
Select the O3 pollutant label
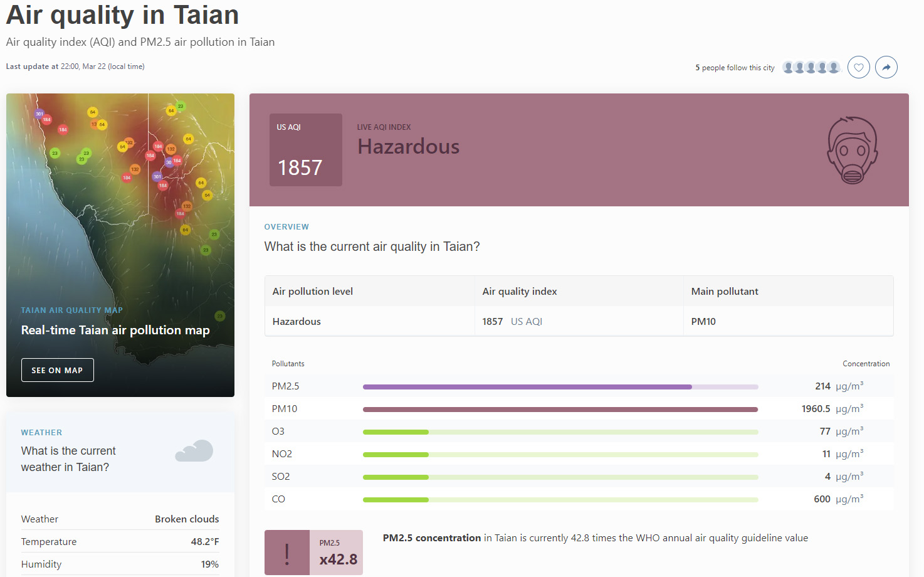(x=278, y=431)
